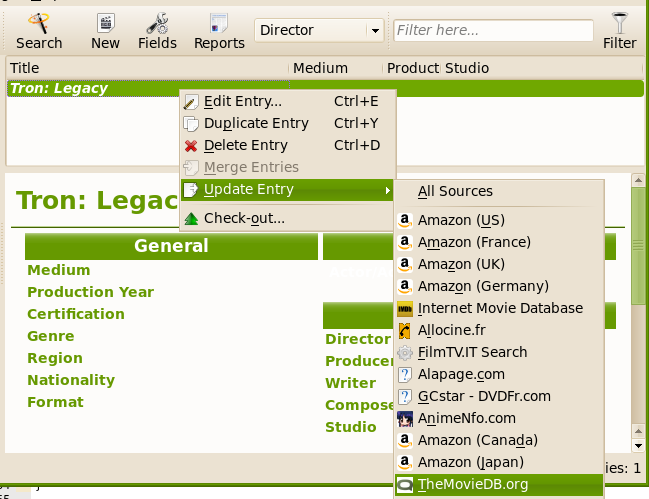Click the Amazon (US) logo icon
The height and width of the screenshot is (499, 649).
point(405,221)
